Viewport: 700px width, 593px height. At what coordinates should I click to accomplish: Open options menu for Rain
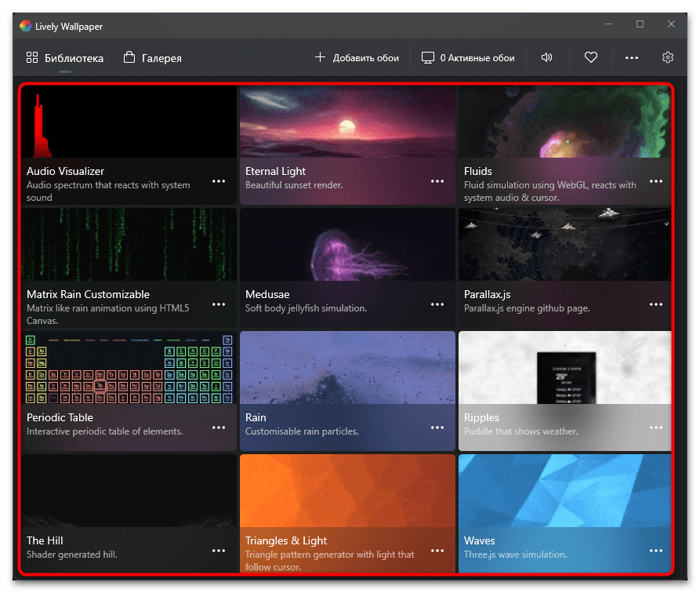pyautogui.click(x=437, y=427)
